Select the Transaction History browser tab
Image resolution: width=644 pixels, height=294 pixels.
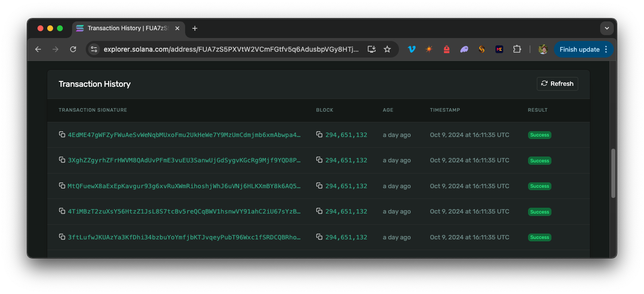[x=129, y=28]
